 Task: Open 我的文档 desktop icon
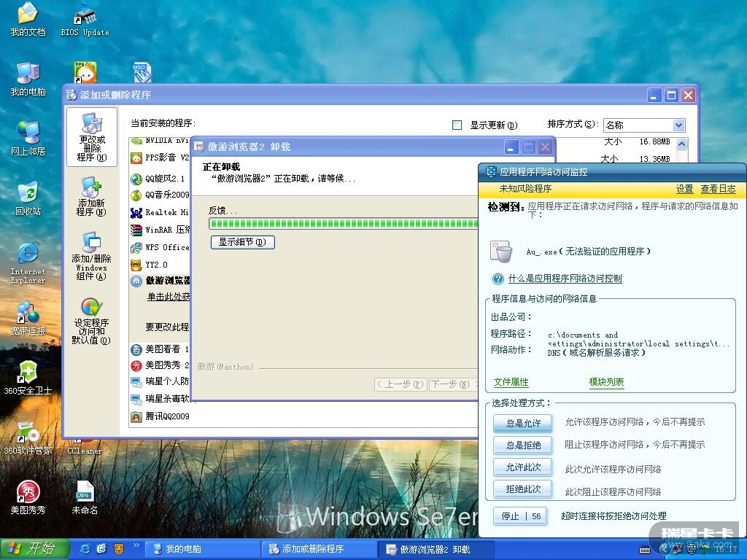point(28,20)
